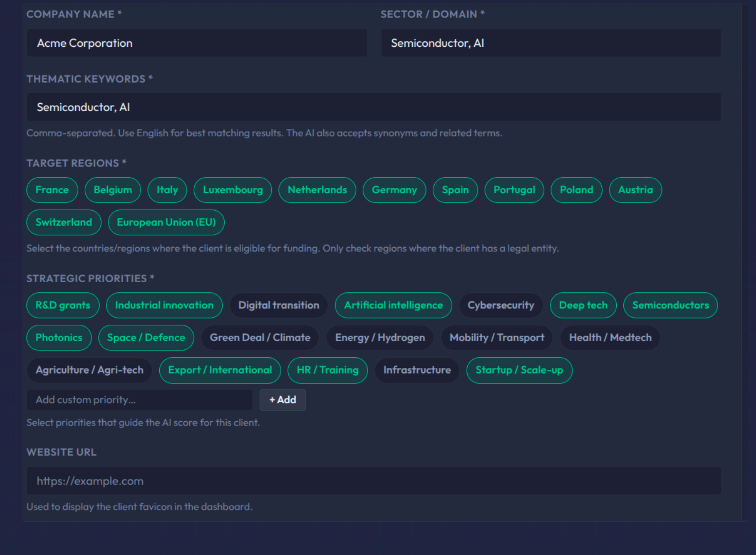Enable the Agriculture / Agri-tech priority

89,370
